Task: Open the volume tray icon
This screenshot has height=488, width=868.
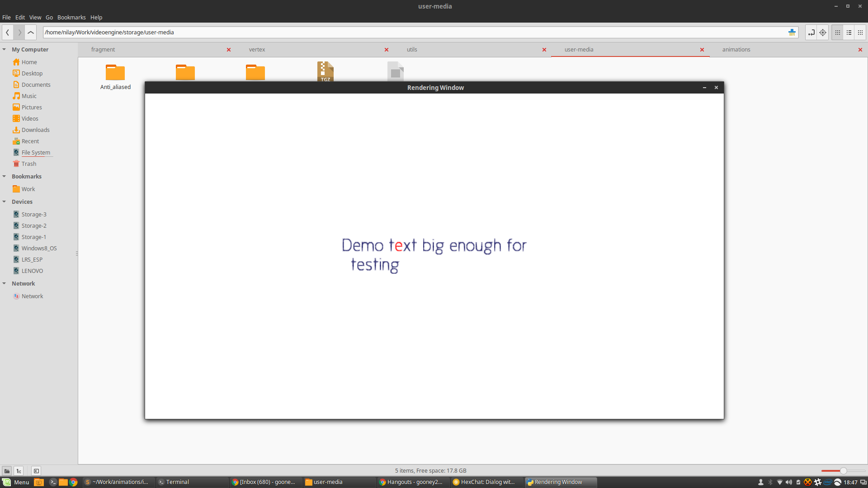Action: pyautogui.click(x=789, y=482)
